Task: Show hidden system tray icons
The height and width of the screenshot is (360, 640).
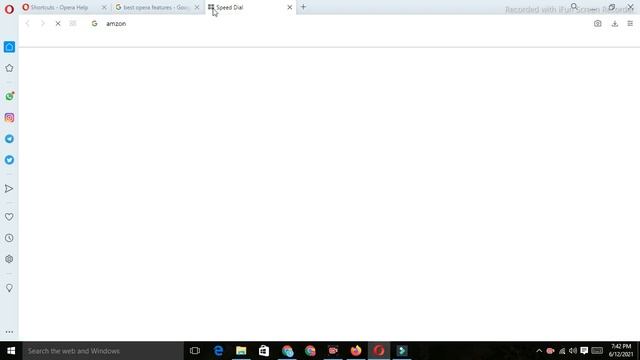Action: (x=539, y=351)
